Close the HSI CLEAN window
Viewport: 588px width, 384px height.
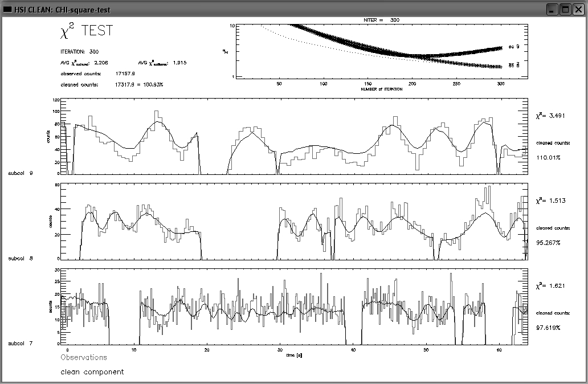pyautogui.click(x=578, y=9)
